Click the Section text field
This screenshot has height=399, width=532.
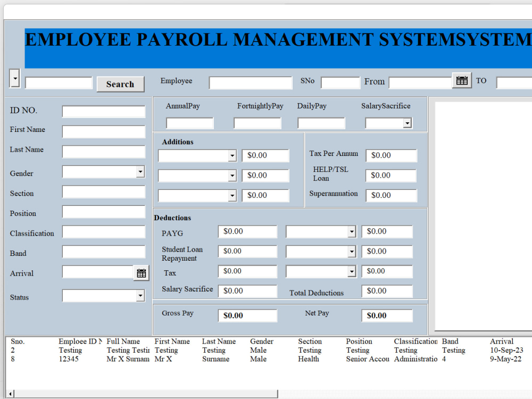(104, 192)
